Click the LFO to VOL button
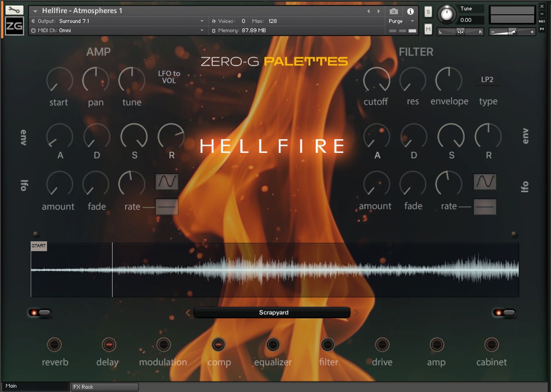This screenshot has height=392, width=551. (169, 77)
